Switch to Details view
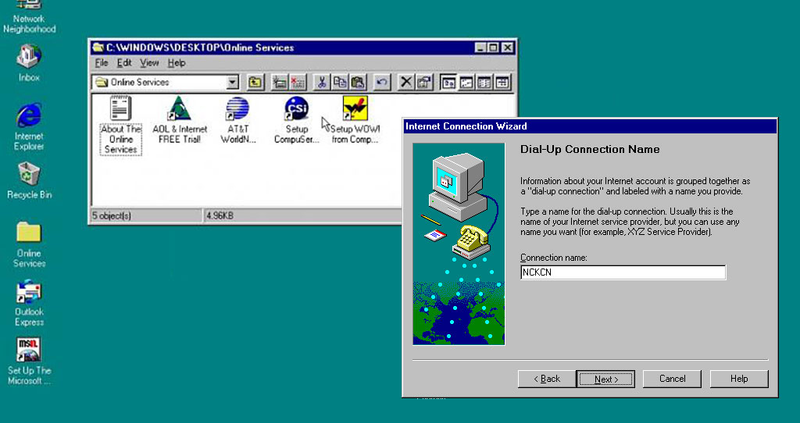 click(x=503, y=82)
